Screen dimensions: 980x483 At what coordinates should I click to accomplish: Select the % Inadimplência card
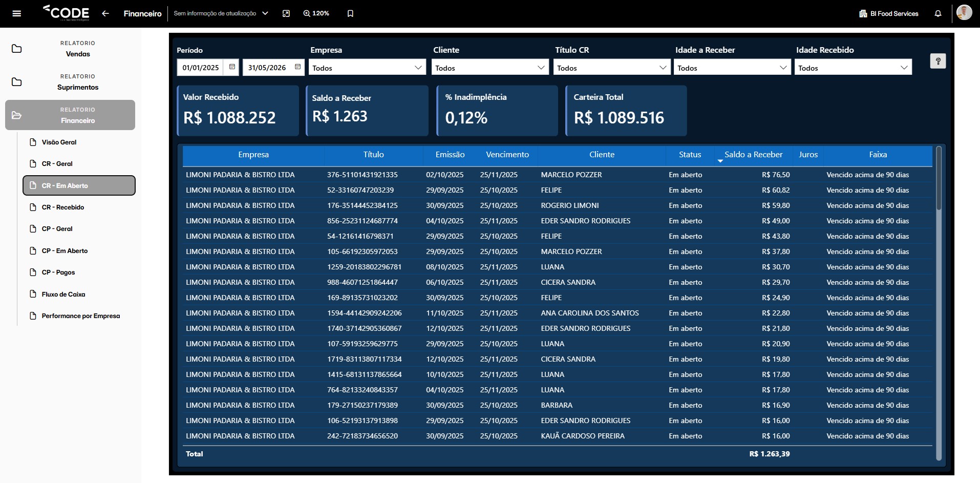497,111
